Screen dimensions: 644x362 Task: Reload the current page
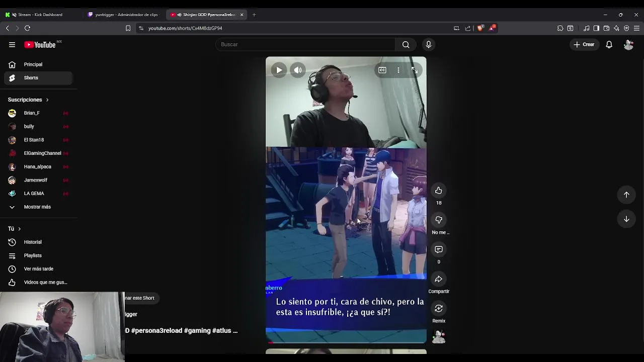pos(28,28)
